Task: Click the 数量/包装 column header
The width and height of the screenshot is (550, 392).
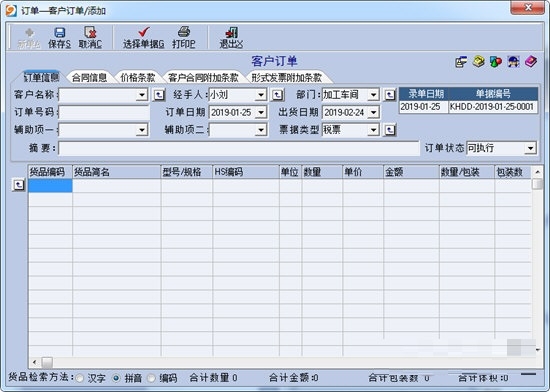Action: [x=467, y=172]
